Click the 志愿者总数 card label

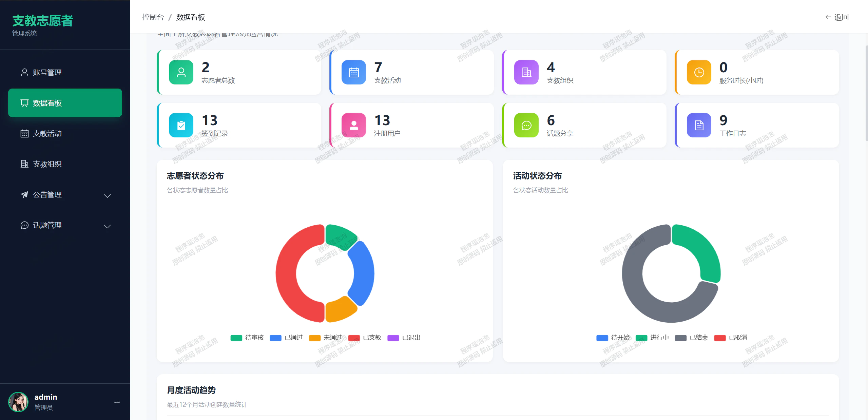pyautogui.click(x=218, y=80)
